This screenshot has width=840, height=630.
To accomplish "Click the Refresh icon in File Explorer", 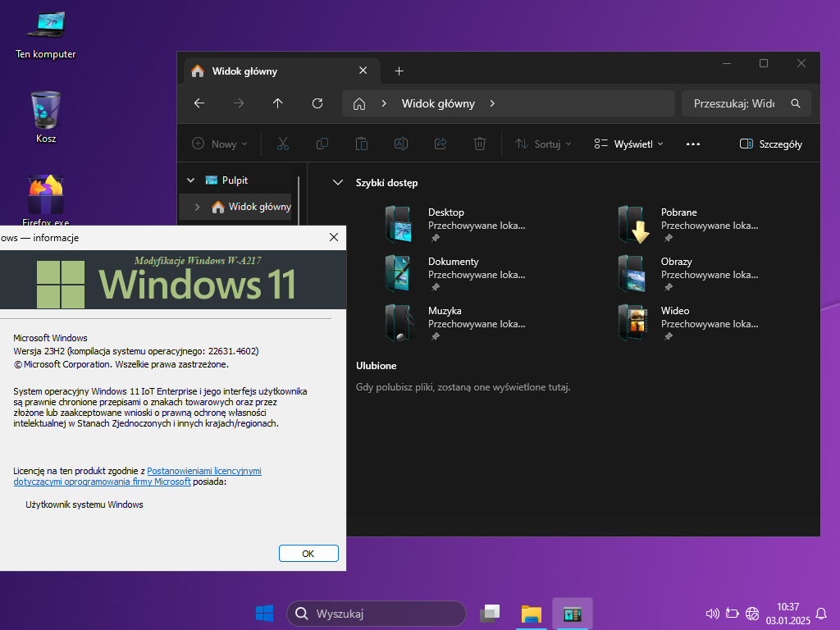I will (x=317, y=103).
